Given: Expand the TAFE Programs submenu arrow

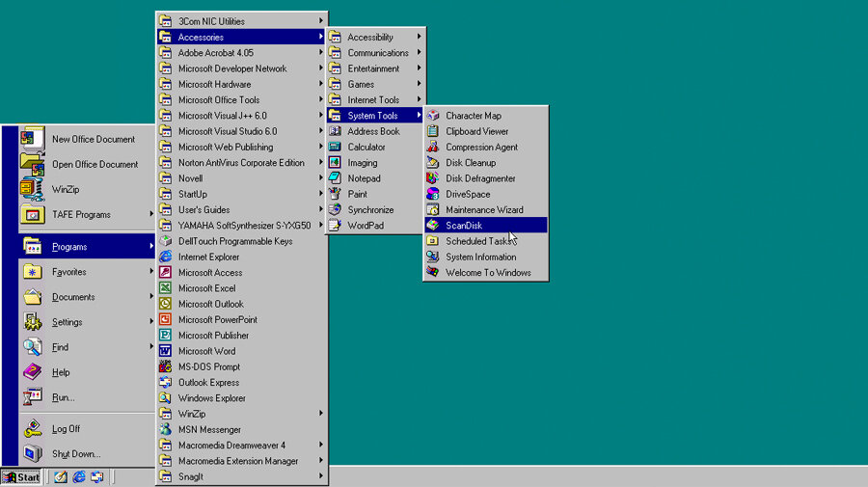Looking at the screenshot, I should tap(151, 214).
